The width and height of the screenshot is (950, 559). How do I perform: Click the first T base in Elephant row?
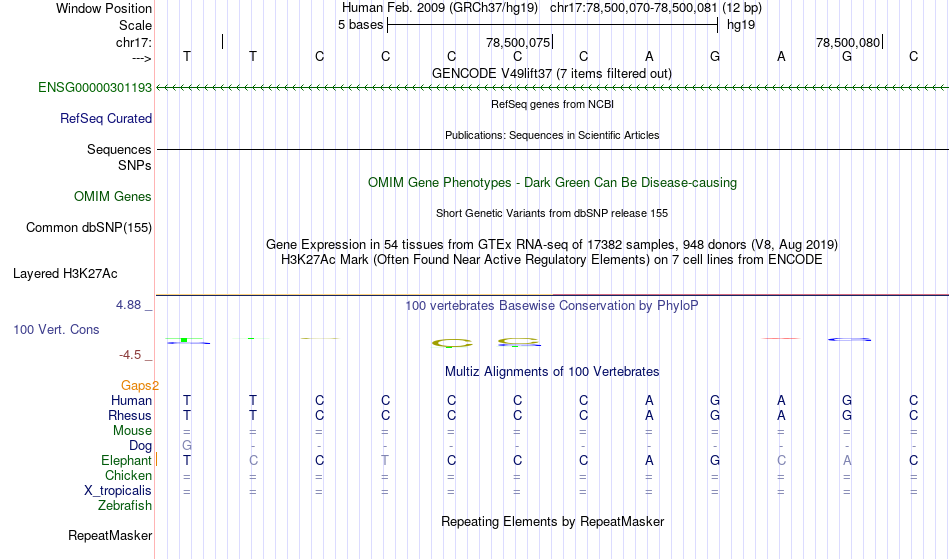tap(187, 460)
